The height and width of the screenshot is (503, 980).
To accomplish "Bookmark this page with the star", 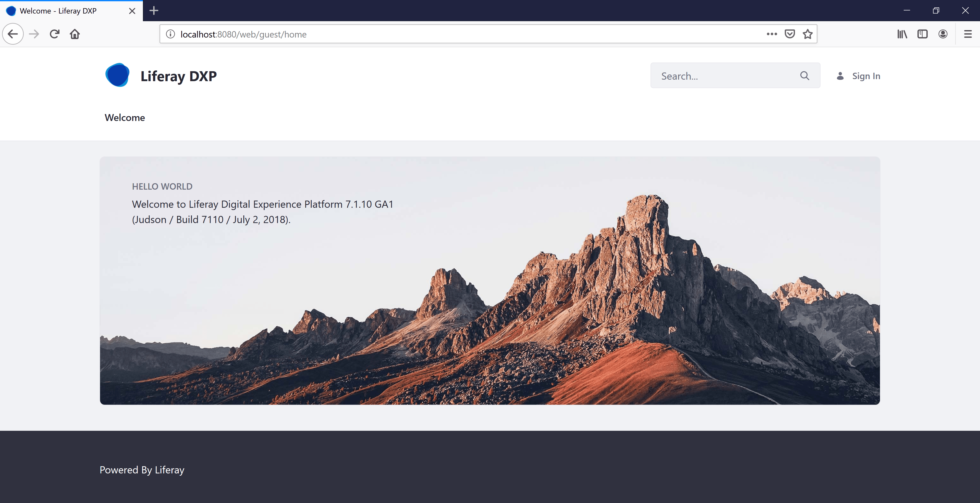I will point(808,34).
